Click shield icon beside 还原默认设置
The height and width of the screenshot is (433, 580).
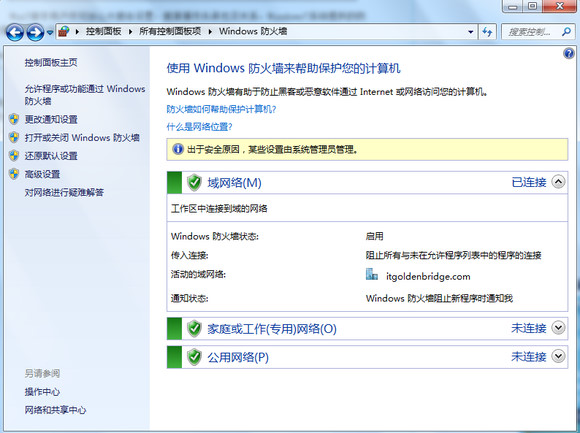click(x=14, y=155)
